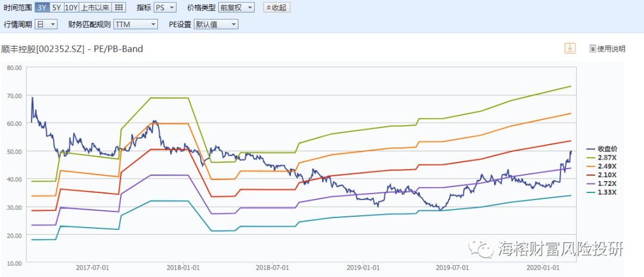The height and width of the screenshot is (277, 644).
Task: Click the custom date grid icon
Action: [x=119, y=7]
